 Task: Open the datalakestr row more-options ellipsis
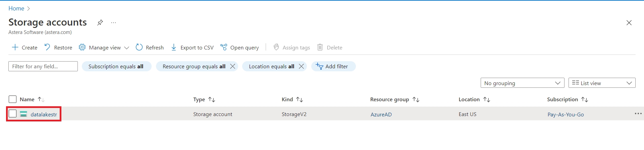[x=638, y=114]
